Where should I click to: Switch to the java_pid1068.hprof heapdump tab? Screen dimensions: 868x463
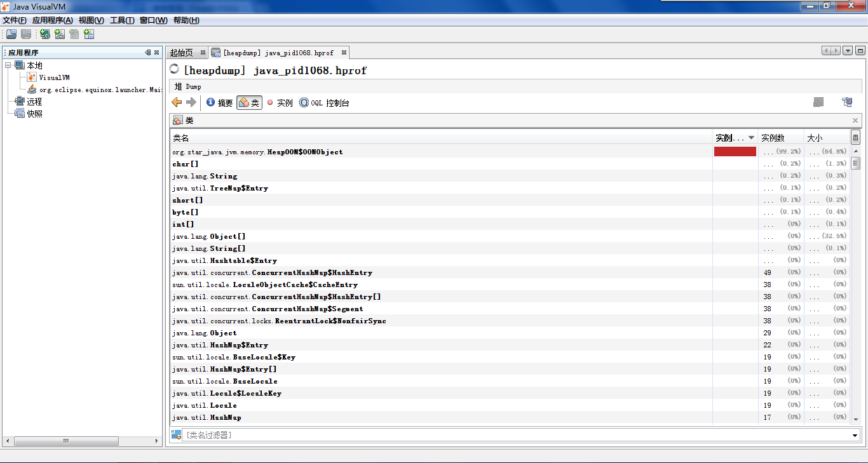278,53
